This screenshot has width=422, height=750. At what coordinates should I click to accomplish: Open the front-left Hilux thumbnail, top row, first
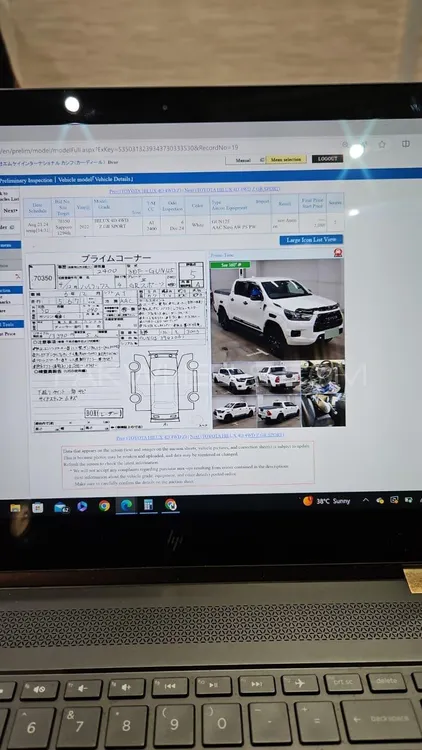pyautogui.click(x=234, y=379)
